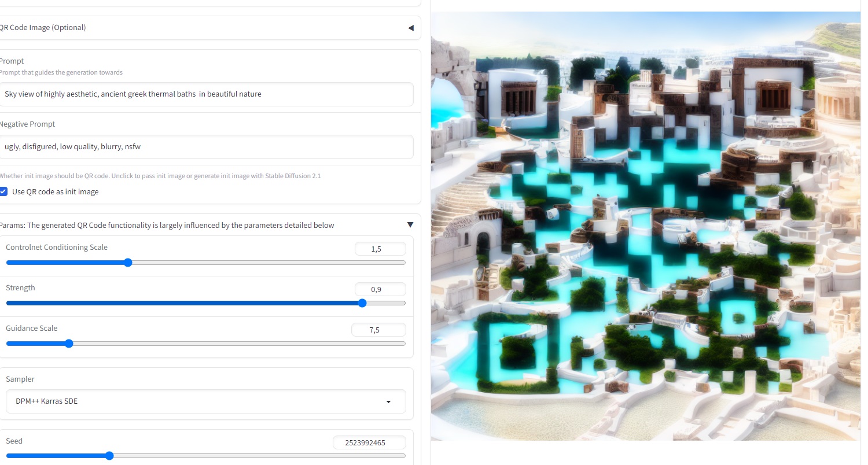
Task: Click the prompt hint text 'Prompt that guides the generation towards'
Action: (x=61, y=73)
